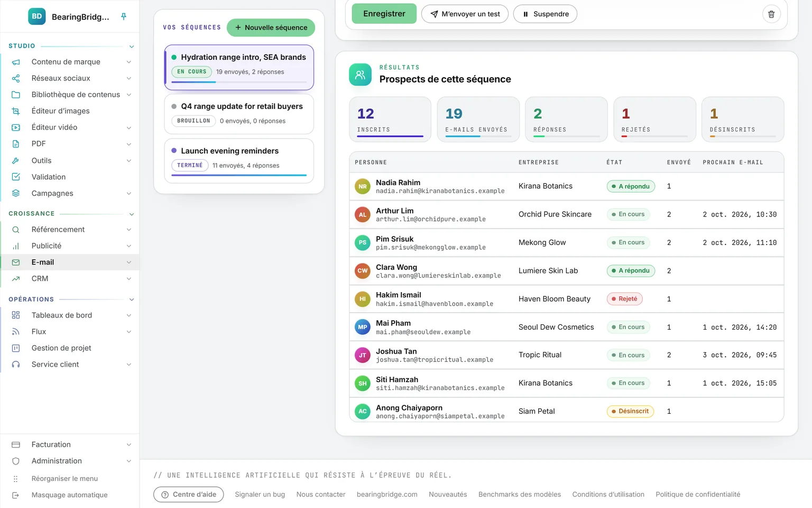The image size is (812, 508).
Task: Suspend the sequence with Suspendre
Action: [545, 14]
